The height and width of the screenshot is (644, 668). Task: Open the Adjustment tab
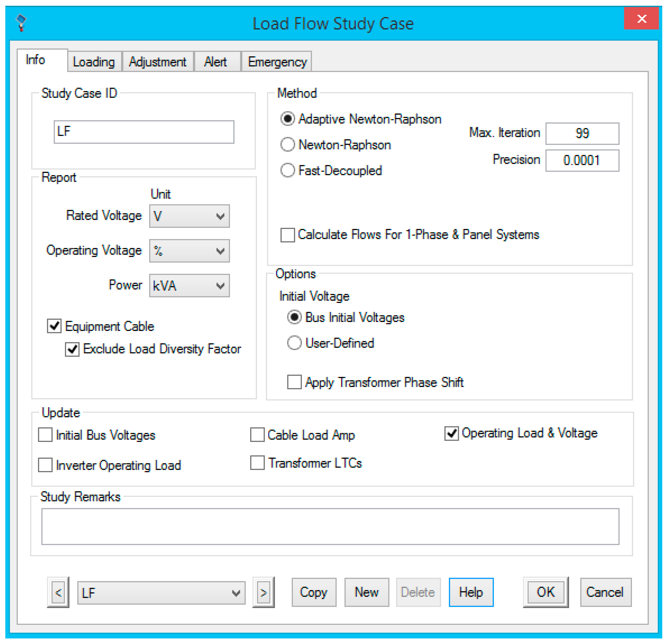(158, 62)
